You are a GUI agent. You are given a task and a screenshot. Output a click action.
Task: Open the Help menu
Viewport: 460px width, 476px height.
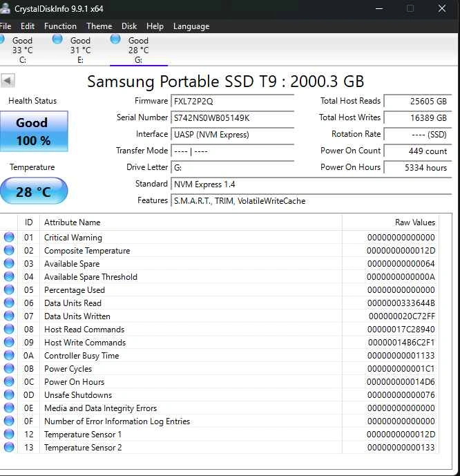click(x=155, y=26)
